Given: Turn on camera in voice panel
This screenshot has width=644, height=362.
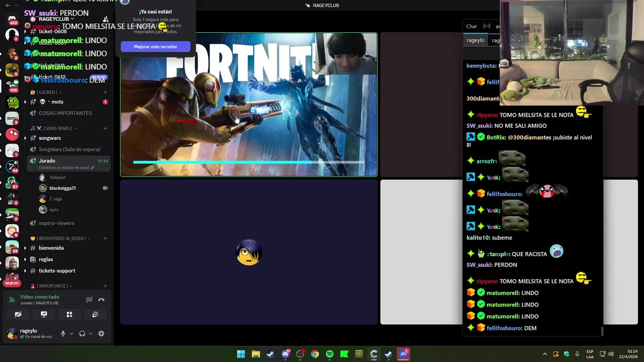Looking at the screenshot, I should click(x=18, y=314).
